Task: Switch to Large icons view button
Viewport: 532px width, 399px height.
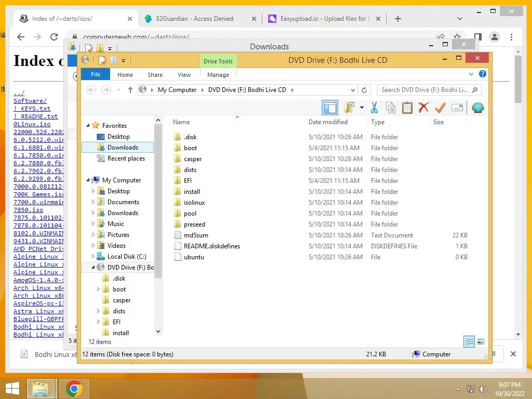Action: (x=481, y=342)
